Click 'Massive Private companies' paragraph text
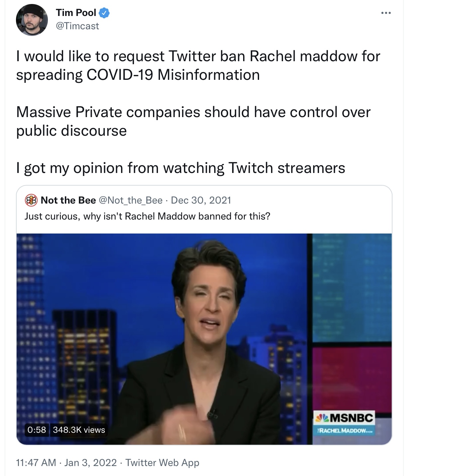The width and height of the screenshot is (458, 476). (x=193, y=121)
